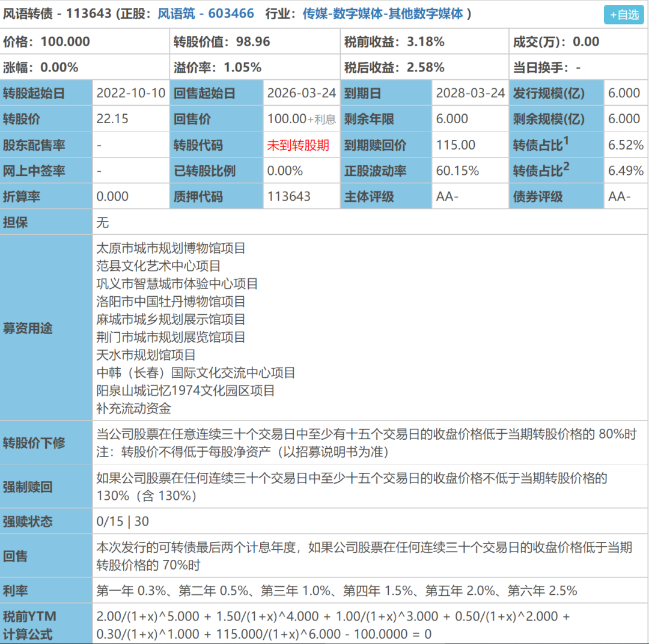Screen dimensions: 649x644
Task: Click the 税前YTM 计算公式 label cell
Action: point(46,624)
